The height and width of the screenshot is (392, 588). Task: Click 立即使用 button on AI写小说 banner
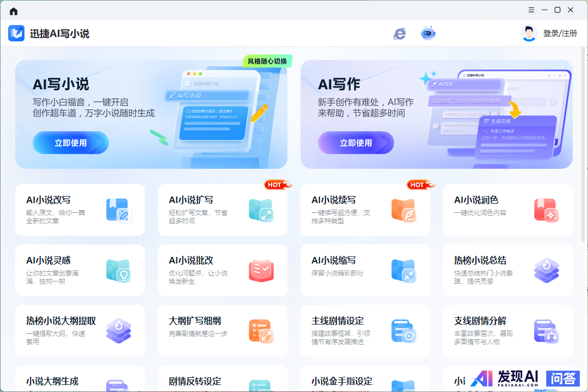pos(70,143)
